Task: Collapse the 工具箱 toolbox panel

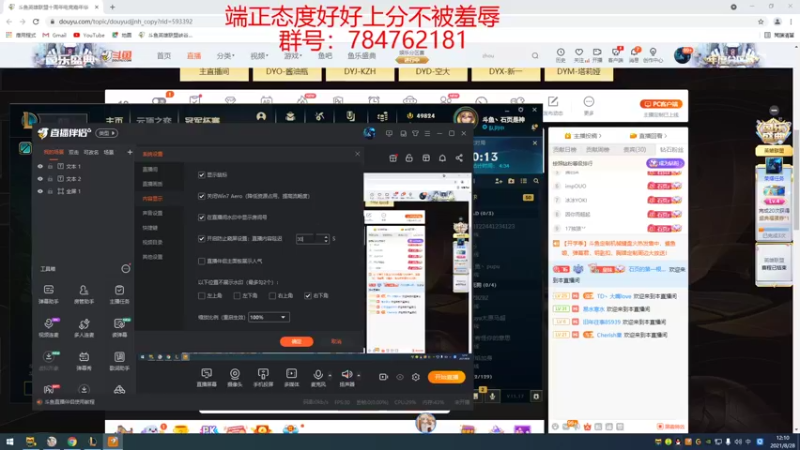Action: 126,268
